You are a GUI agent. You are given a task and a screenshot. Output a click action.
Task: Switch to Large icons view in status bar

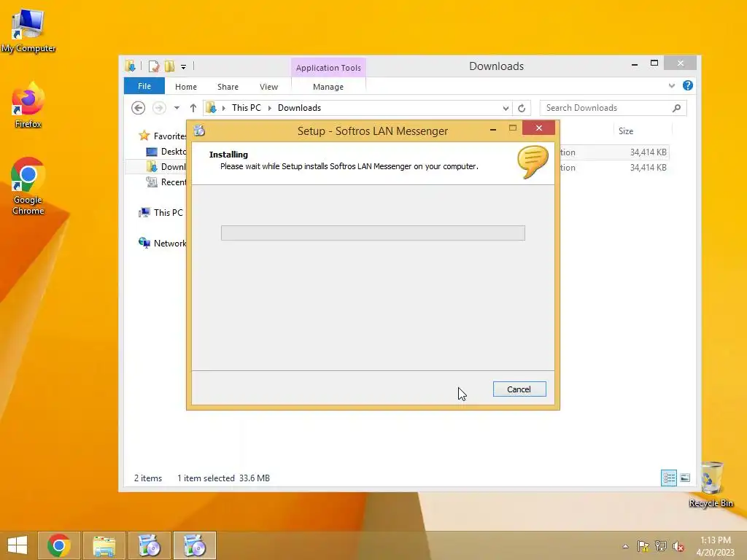click(x=685, y=478)
